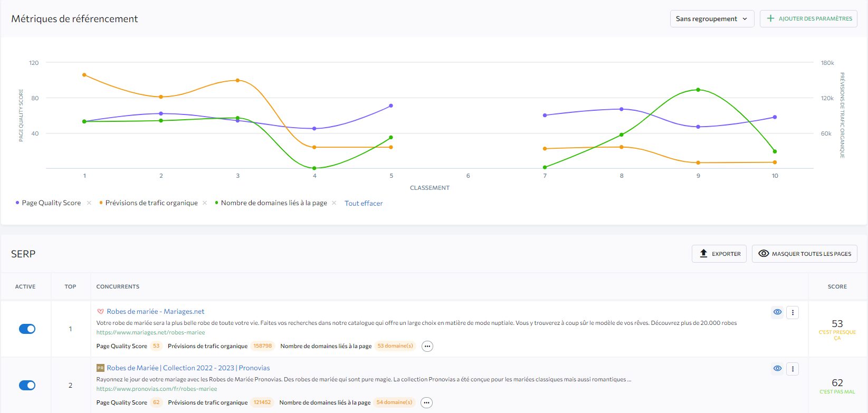This screenshot has width=868, height=413.
Task: Click SCORE column header
Action: (x=837, y=287)
